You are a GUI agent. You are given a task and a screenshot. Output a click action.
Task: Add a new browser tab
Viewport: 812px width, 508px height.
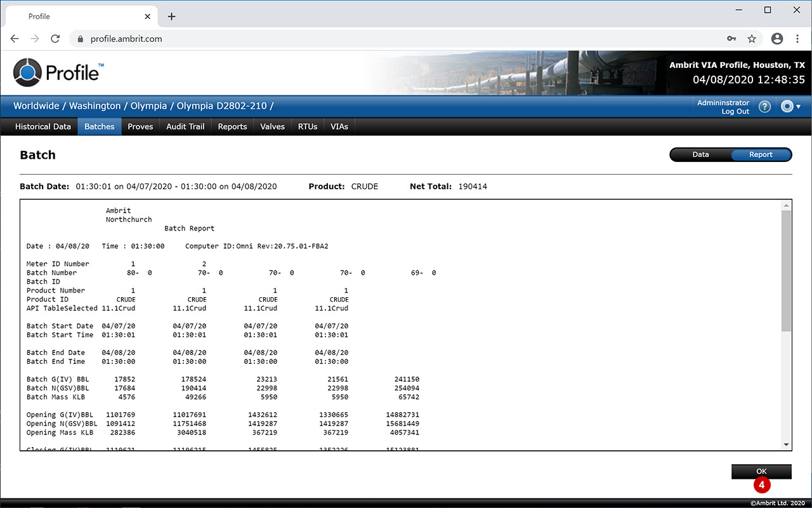171,17
